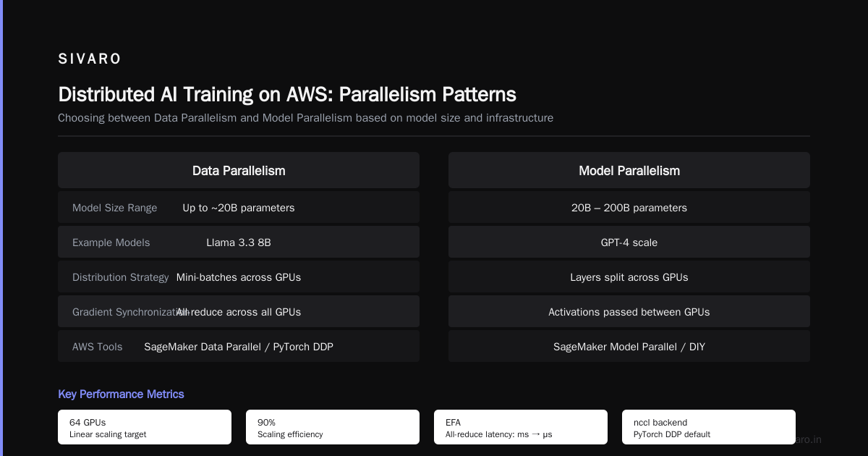The image size is (868, 456).
Task: Click the 'Model Size Range' row label
Action: (114, 208)
